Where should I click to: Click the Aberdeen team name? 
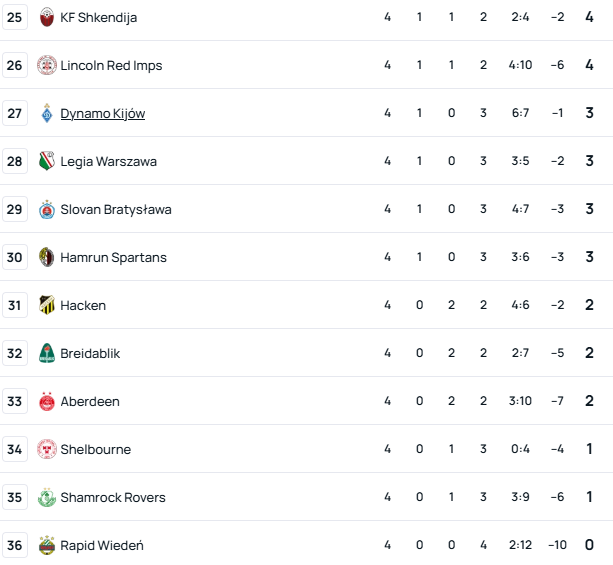point(90,401)
